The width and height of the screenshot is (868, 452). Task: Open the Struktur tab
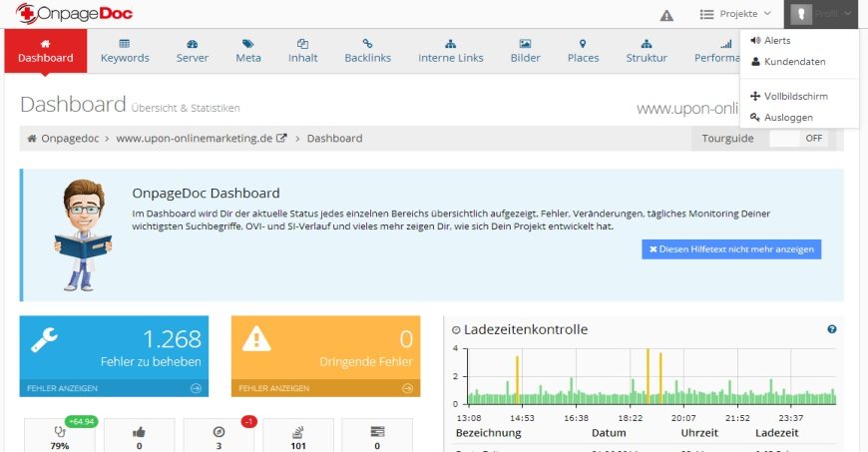click(x=647, y=51)
